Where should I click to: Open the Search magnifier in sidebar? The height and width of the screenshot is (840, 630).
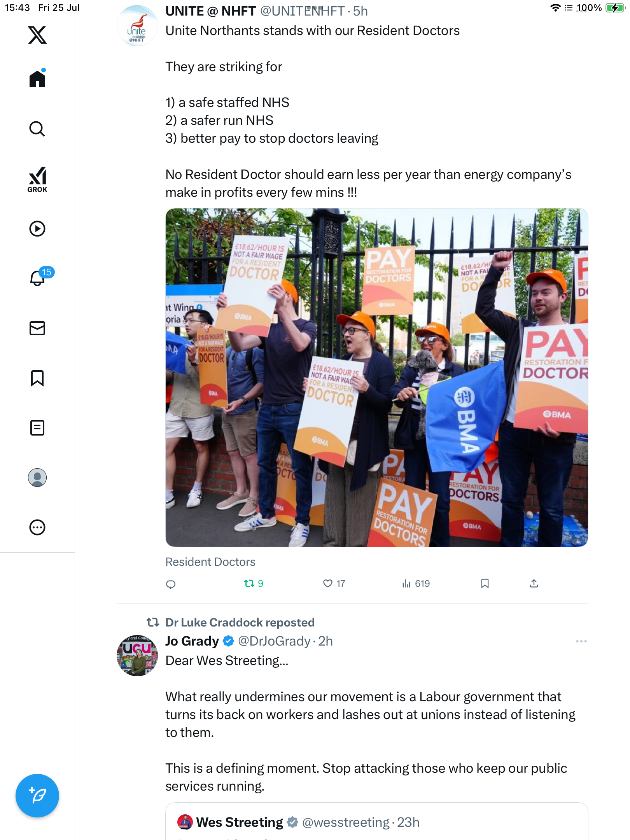tap(37, 129)
